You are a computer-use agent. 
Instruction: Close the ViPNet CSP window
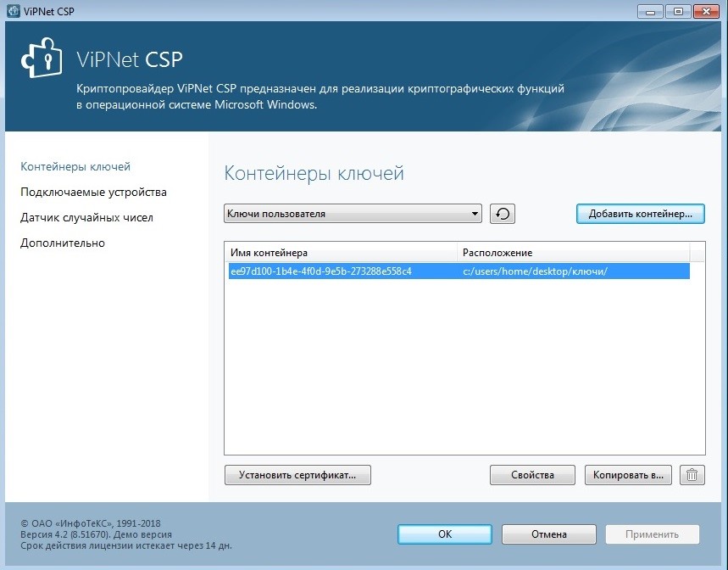706,11
